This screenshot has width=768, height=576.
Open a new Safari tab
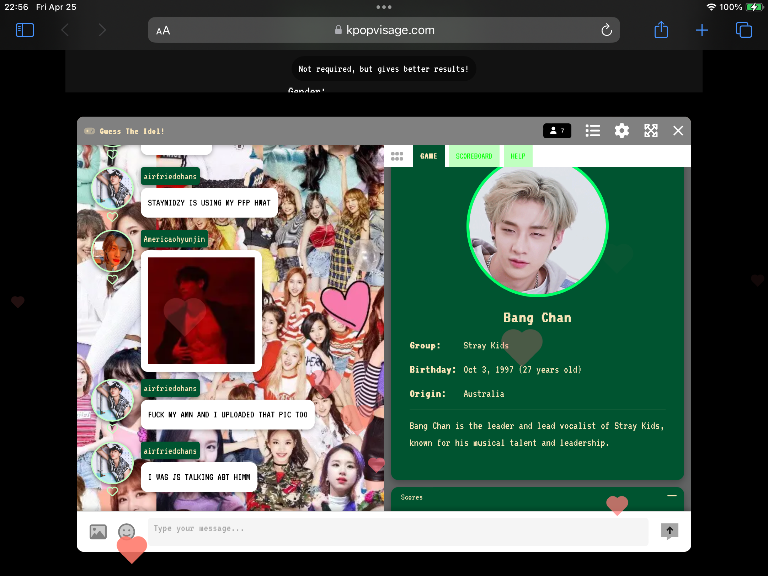(702, 30)
